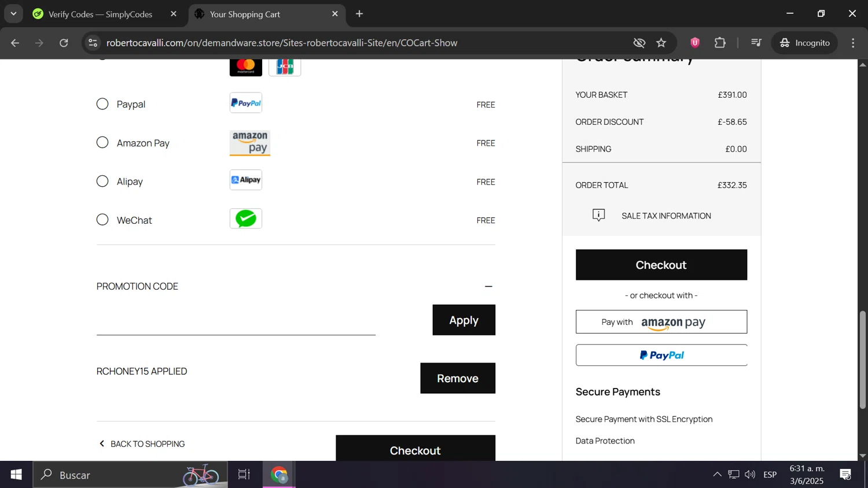
Task: Click the Mastercard logo icon
Action: tap(246, 66)
